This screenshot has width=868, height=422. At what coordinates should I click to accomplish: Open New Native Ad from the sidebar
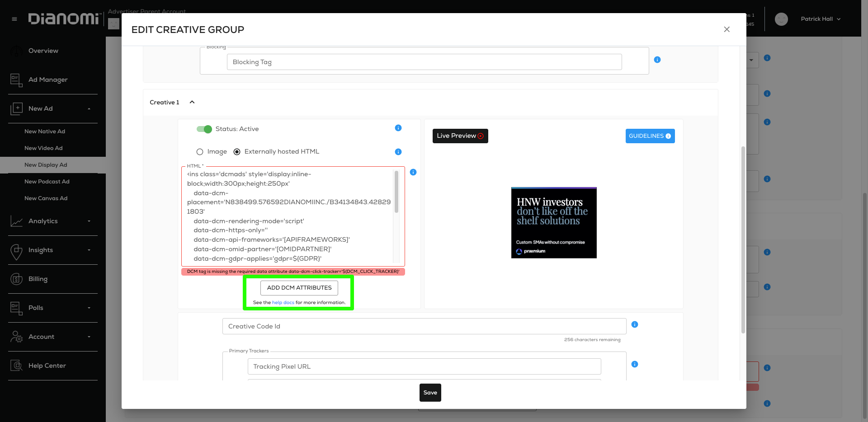click(45, 131)
